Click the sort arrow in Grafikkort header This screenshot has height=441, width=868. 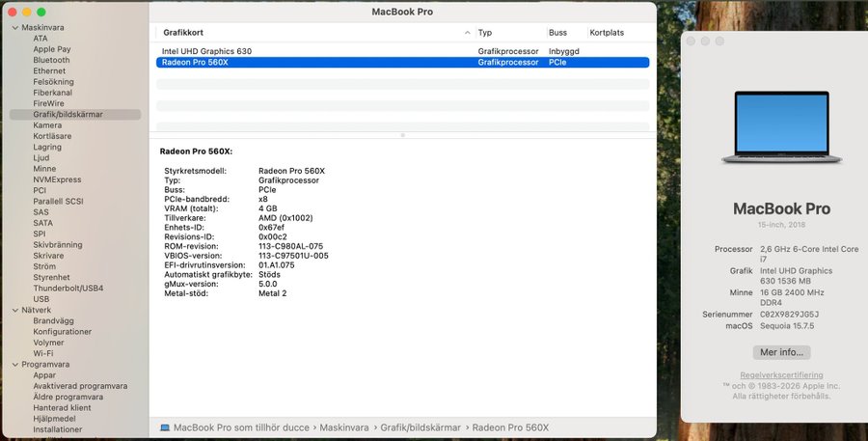(x=467, y=33)
